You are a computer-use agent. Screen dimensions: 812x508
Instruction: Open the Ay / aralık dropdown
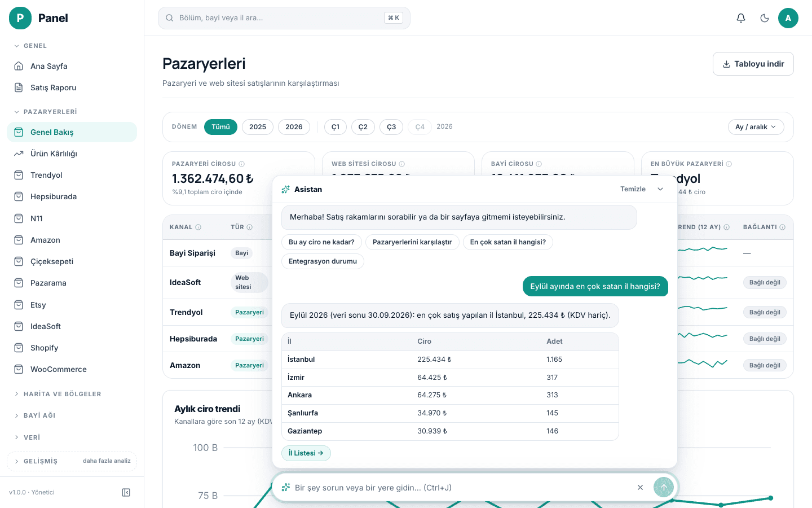tap(756, 127)
